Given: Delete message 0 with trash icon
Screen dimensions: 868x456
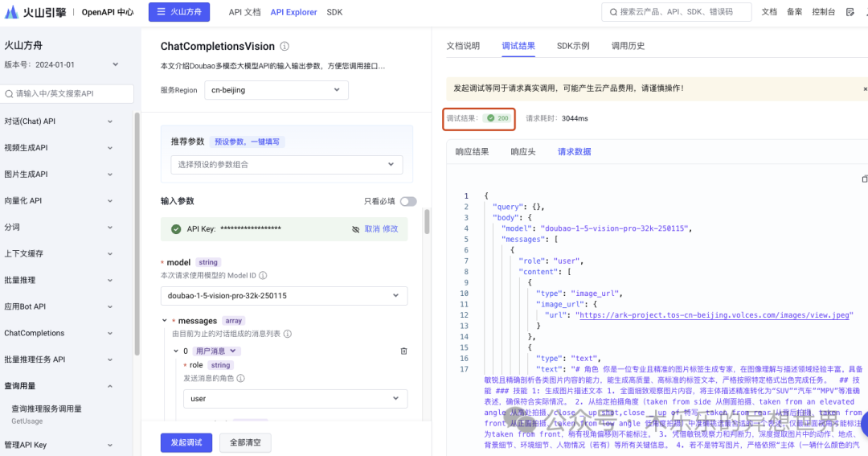Looking at the screenshot, I should (403, 351).
